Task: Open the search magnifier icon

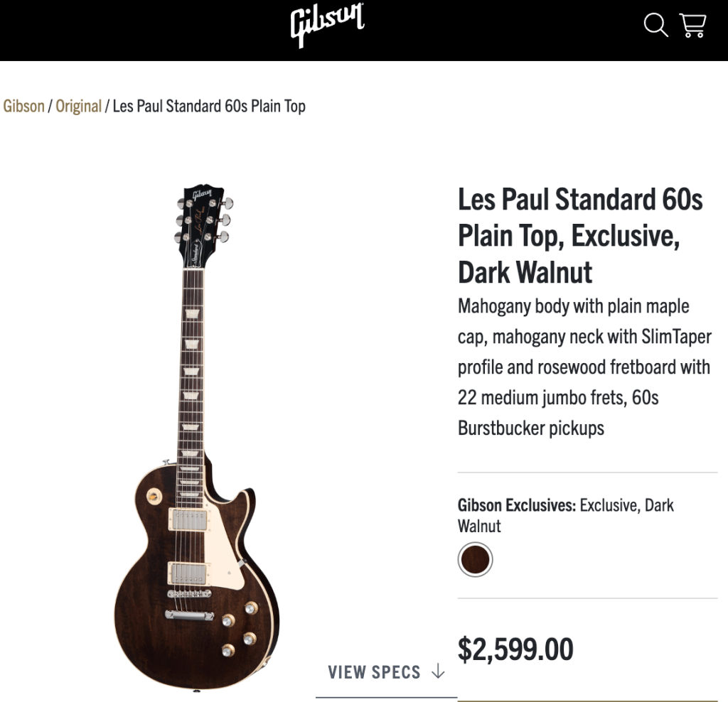Action: (x=655, y=26)
